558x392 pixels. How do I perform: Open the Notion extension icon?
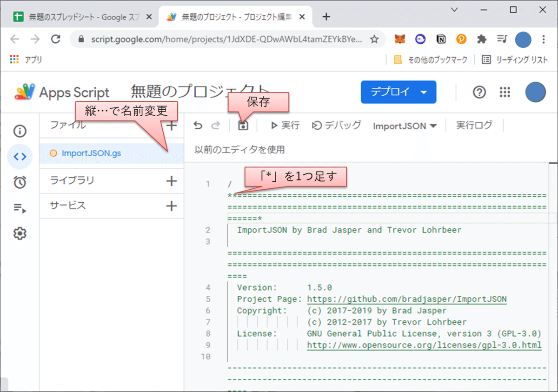[441, 40]
